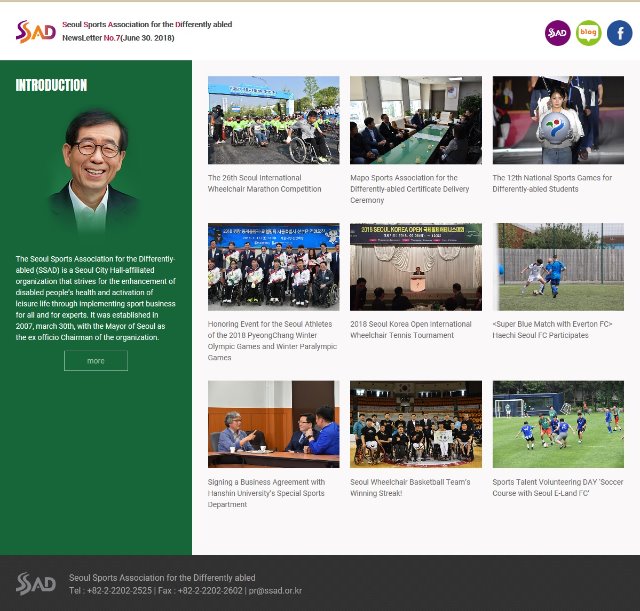Click the Mayor's portrait in the Introduction panel
640x611 pixels.
pyautogui.click(x=96, y=170)
